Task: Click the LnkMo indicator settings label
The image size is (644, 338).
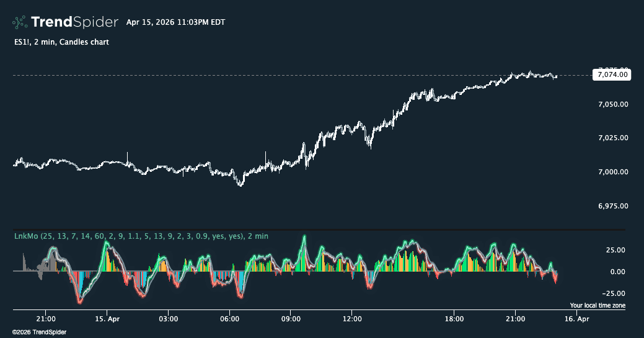Action: 141,236
